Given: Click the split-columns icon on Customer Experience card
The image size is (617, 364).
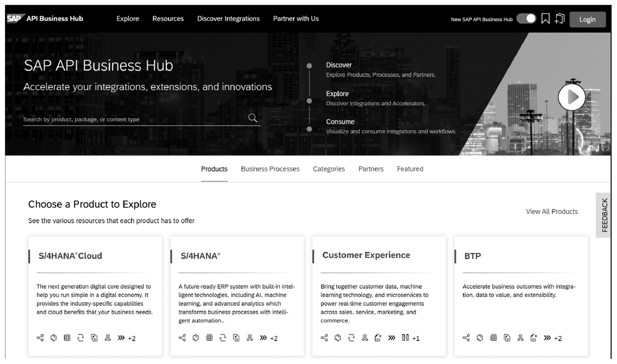Looking at the screenshot, I should point(405,338).
